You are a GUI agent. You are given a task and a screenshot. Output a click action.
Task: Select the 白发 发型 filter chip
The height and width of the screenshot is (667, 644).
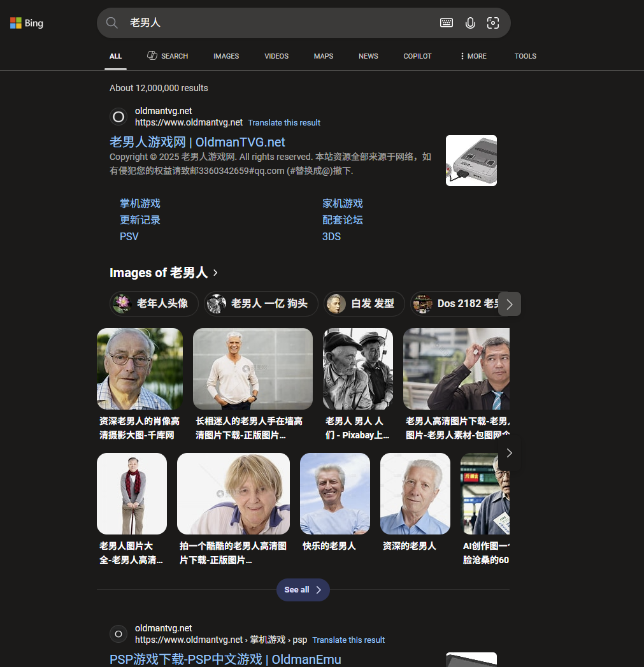[364, 304]
